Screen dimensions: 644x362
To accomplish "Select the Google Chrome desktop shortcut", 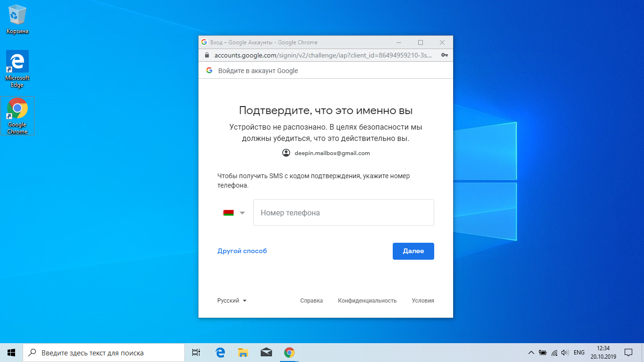I will (17, 115).
